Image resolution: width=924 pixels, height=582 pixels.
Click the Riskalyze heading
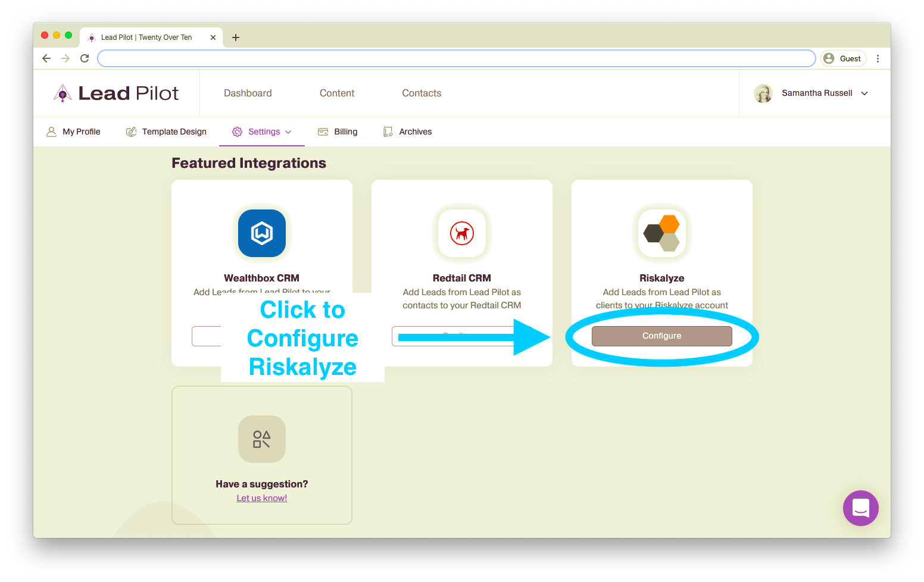pos(662,278)
